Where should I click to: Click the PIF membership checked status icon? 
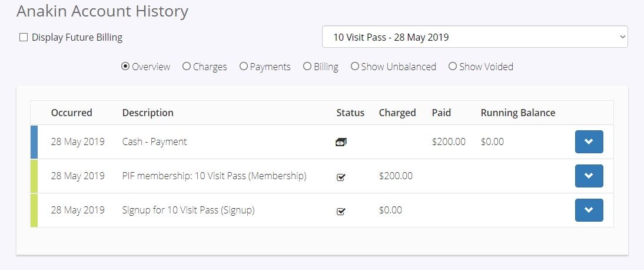[x=341, y=177]
